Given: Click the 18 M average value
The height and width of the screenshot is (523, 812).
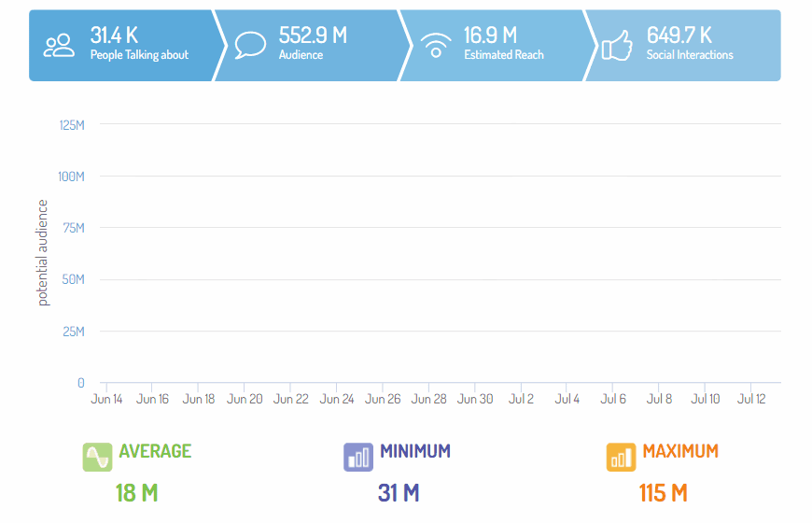Looking at the screenshot, I should 136,493.
